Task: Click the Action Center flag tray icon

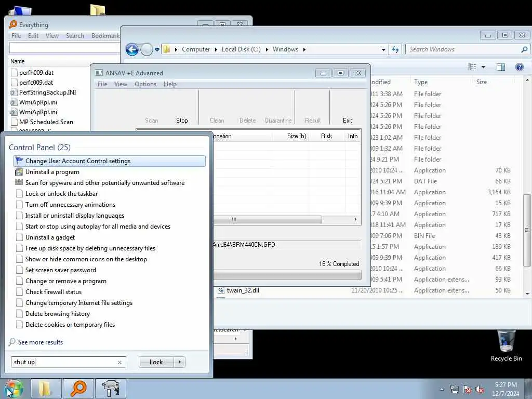Action: pyautogui.click(x=467, y=390)
